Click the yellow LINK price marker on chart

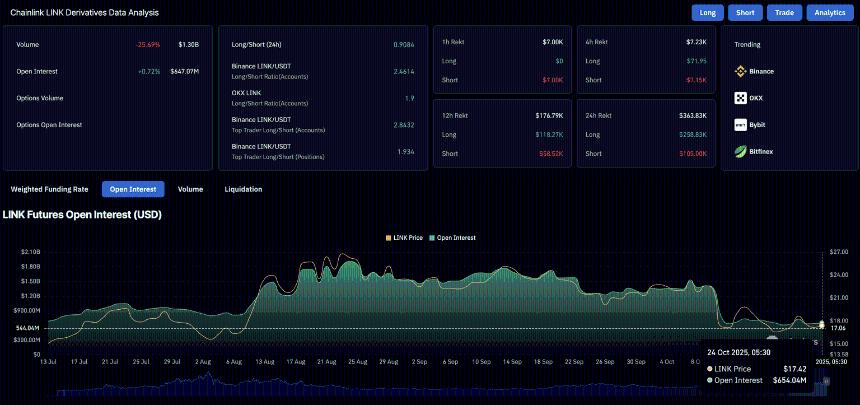coord(822,324)
